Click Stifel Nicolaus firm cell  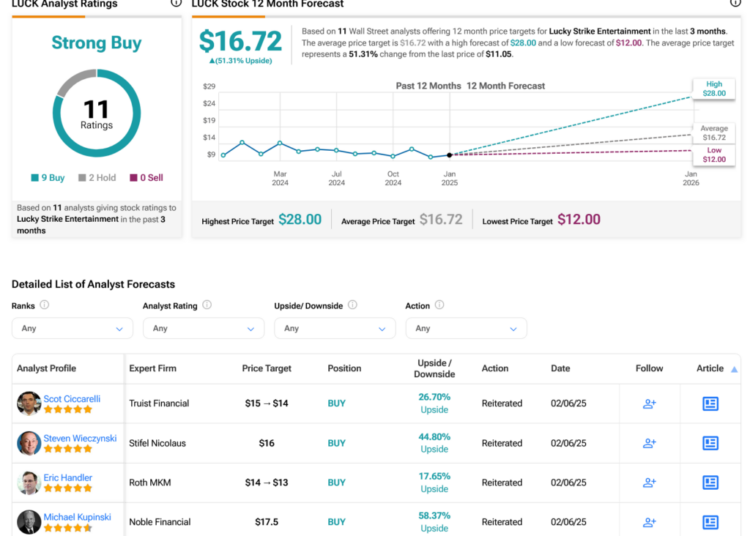tap(157, 443)
